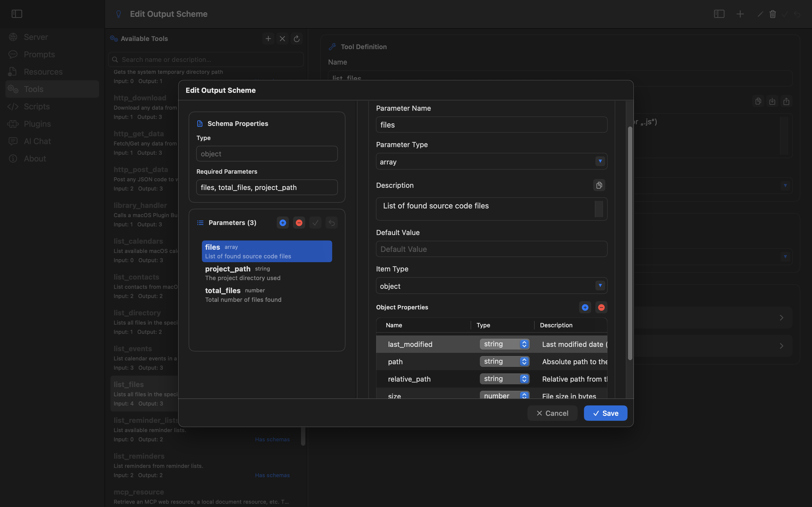Click the Type column header

coord(483,325)
